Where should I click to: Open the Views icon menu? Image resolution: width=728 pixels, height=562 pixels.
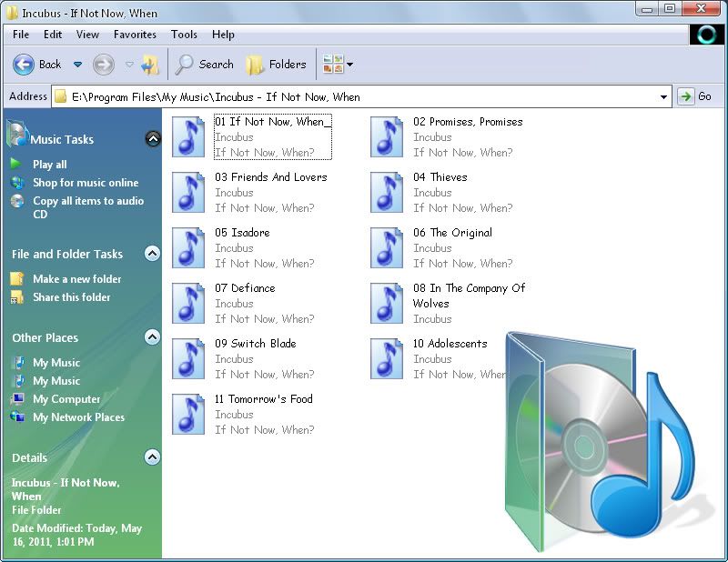click(333, 64)
